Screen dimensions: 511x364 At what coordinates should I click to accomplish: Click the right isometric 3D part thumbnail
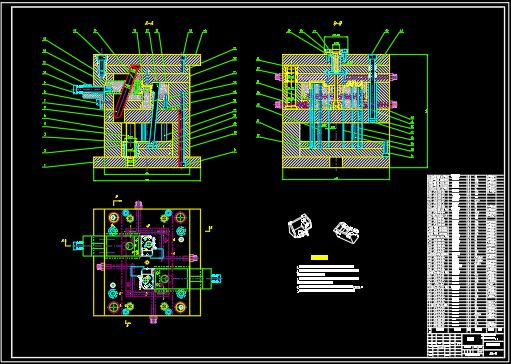click(x=346, y=232)
